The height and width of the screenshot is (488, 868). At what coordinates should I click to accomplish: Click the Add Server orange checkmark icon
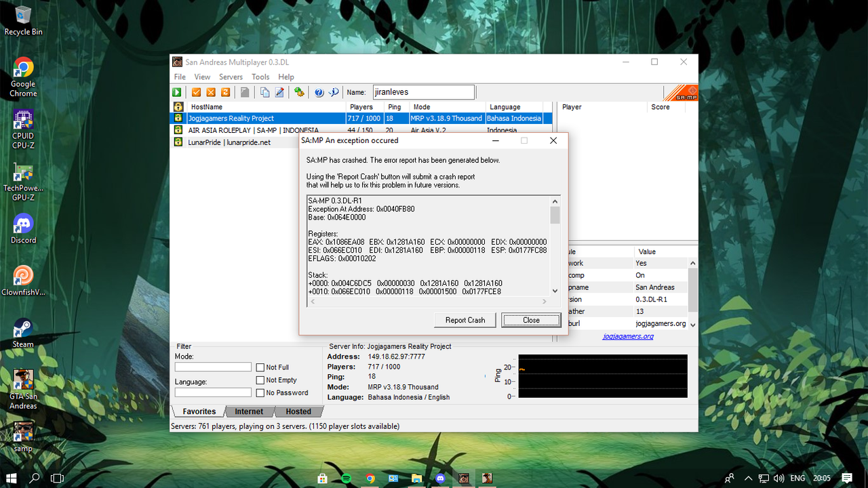(x=196, y=92)
